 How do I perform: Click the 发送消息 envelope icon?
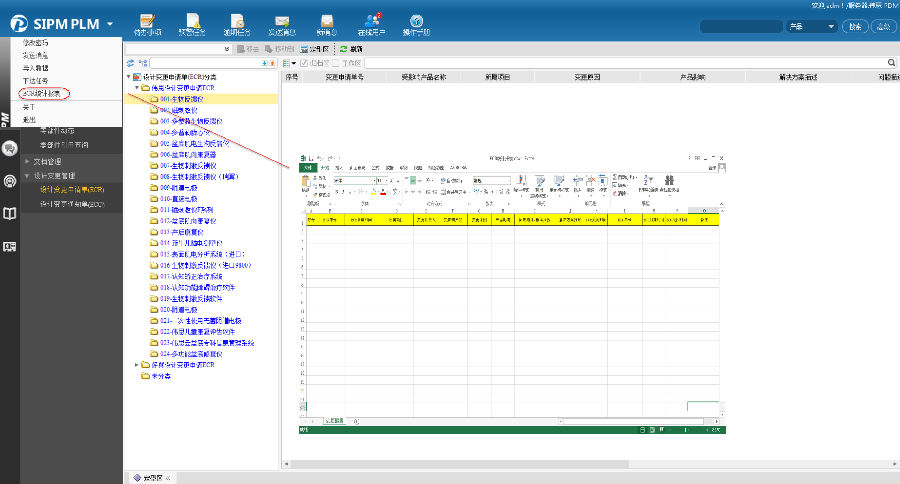tap(282, 22)
